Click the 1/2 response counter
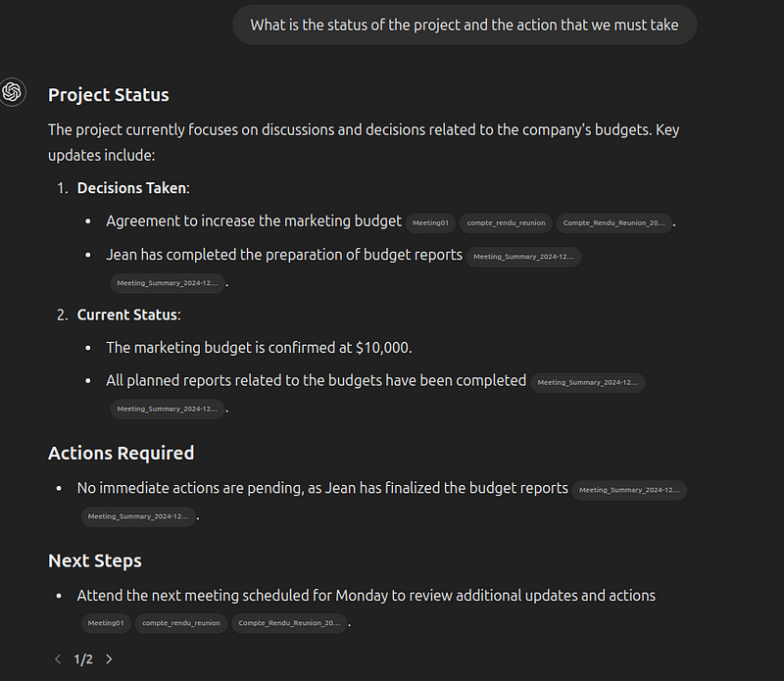 (x=83, y=659)
